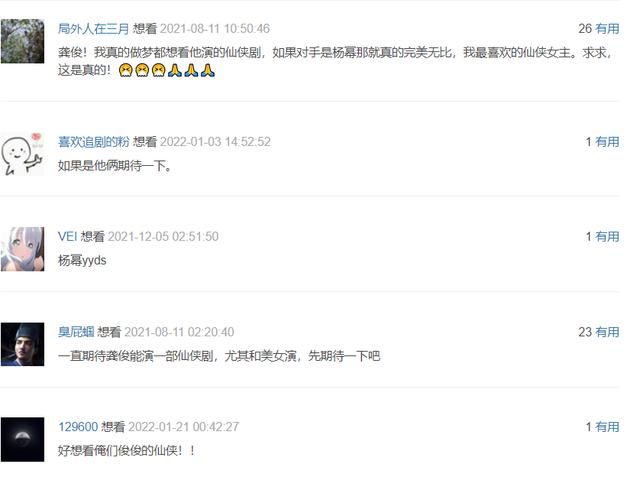Viewport: 640px width, 477px height.
Task: Mark 129600's comment as 有用
Action: [607, 427]
